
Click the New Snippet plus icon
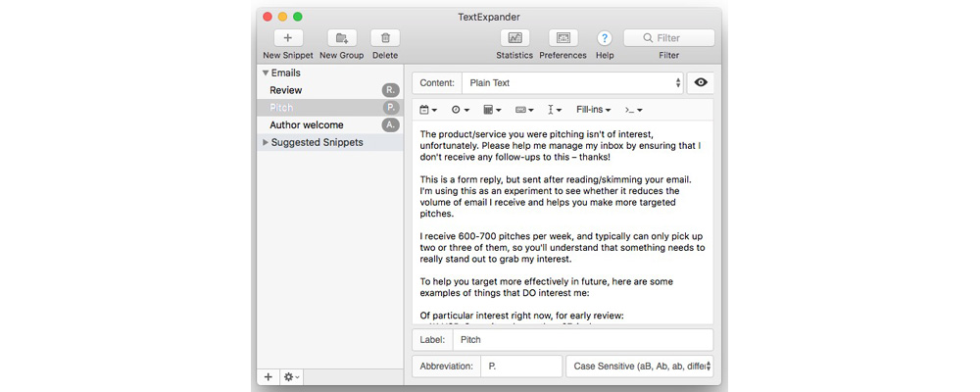[x=287, y=38]
